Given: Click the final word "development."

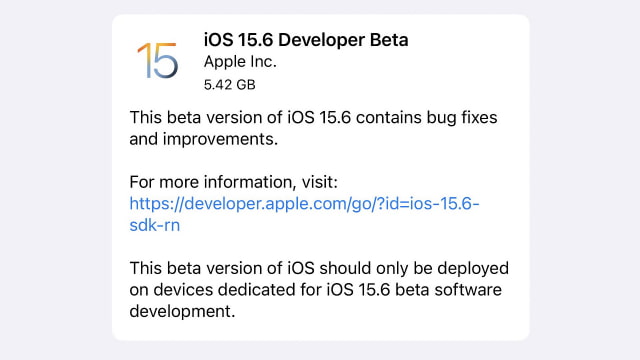Looking at the screenshot, I should [x=182, y=311].
